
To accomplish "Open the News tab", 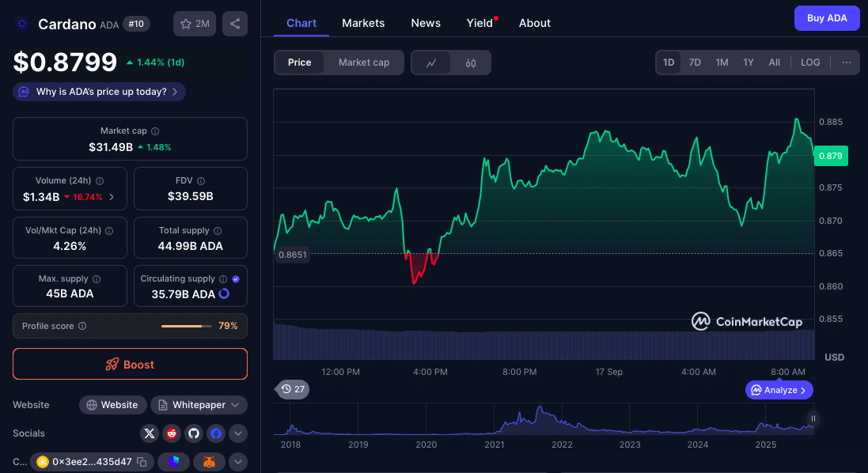I will (426, 23).
